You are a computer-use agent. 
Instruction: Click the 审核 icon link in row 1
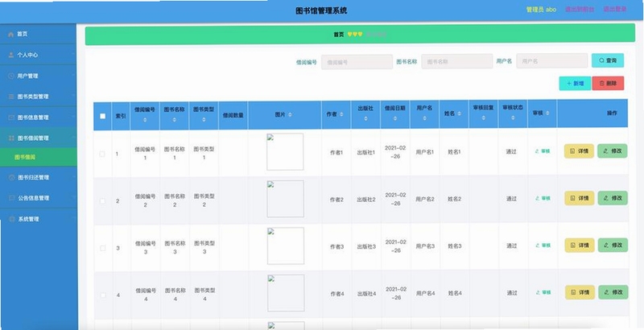(543, 151)
